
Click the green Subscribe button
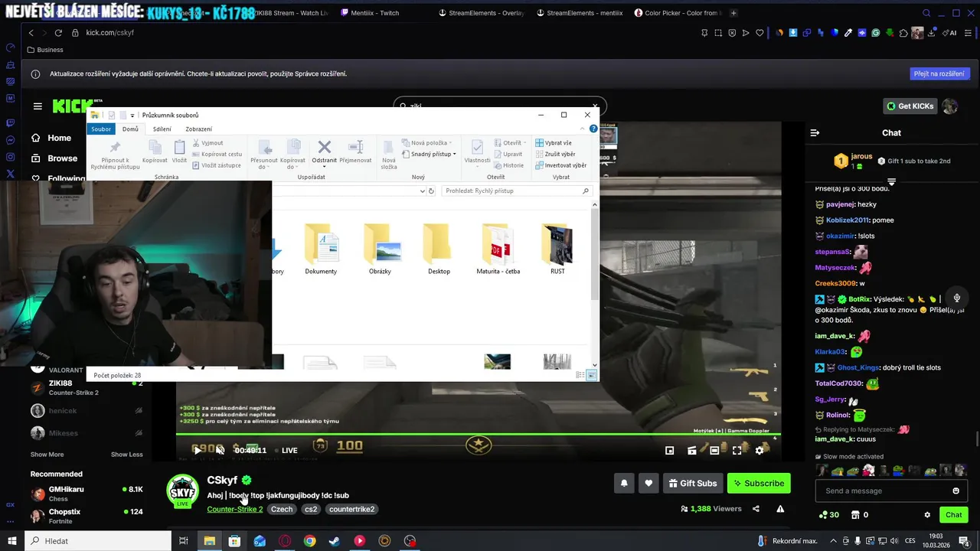tap(759, 483)
